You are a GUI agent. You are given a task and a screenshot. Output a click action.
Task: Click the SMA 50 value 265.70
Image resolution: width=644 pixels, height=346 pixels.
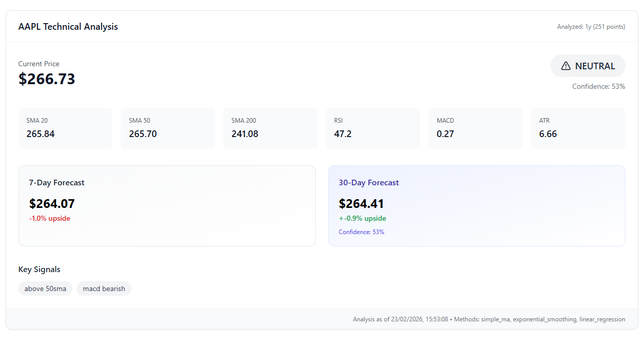[x=143, y=134]
